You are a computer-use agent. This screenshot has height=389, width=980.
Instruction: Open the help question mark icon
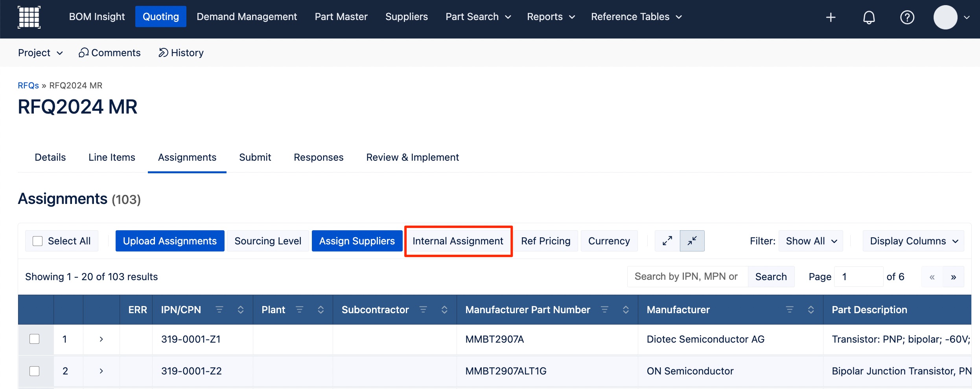907,17
